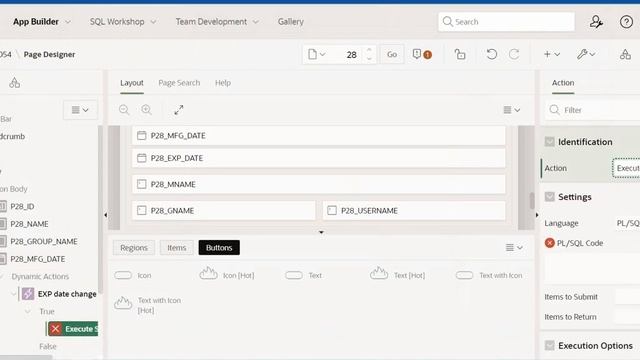Collapse the gallery with down arrow
The width and height of the screenshot is (640, 360).
(x=321, y=232)
